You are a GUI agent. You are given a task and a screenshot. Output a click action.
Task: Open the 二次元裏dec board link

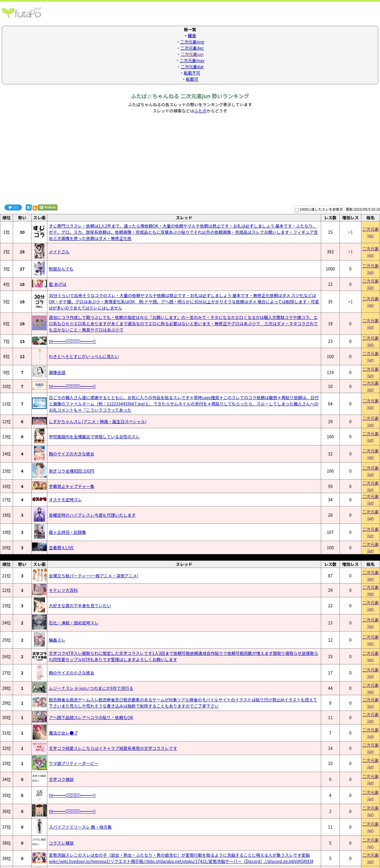pos(192,48)
